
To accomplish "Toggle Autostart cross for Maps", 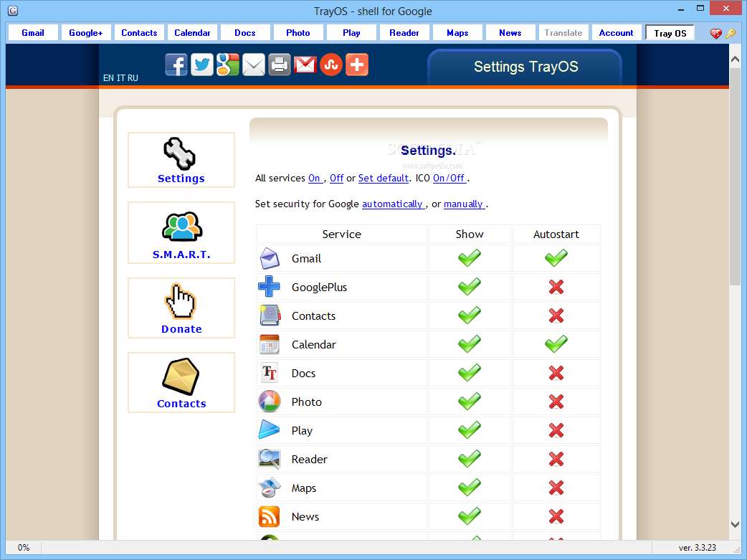I will click(x=556, y=488).
